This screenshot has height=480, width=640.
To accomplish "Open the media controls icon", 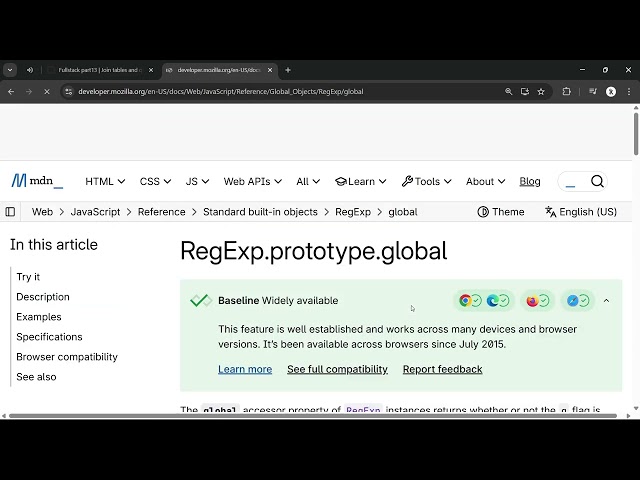I will (593, 91).
